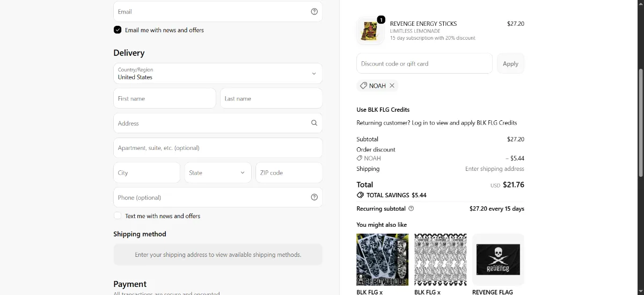This screenshot has height=295, width=644.
Task: Click the Total price $21.76
Action: [514, 184]
